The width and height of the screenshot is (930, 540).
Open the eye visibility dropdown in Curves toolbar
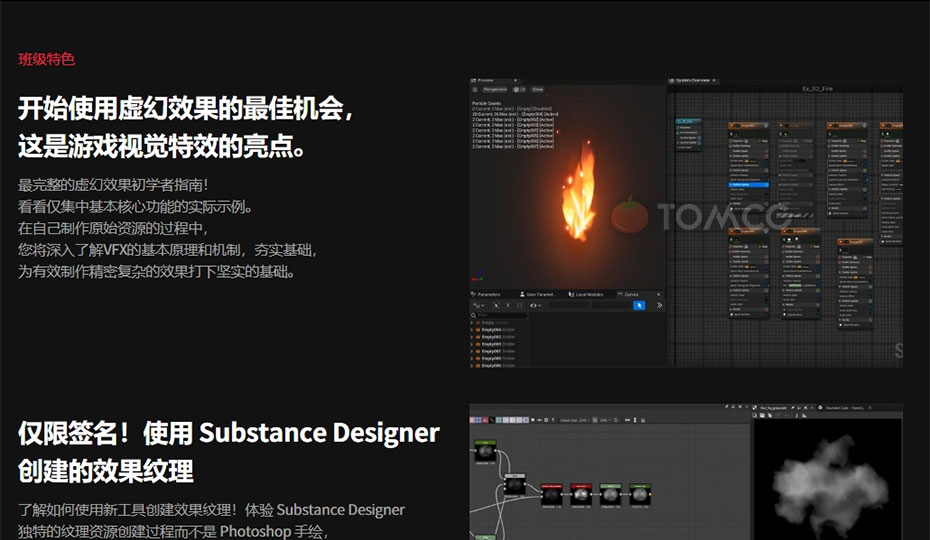click(x=535, y=306)
